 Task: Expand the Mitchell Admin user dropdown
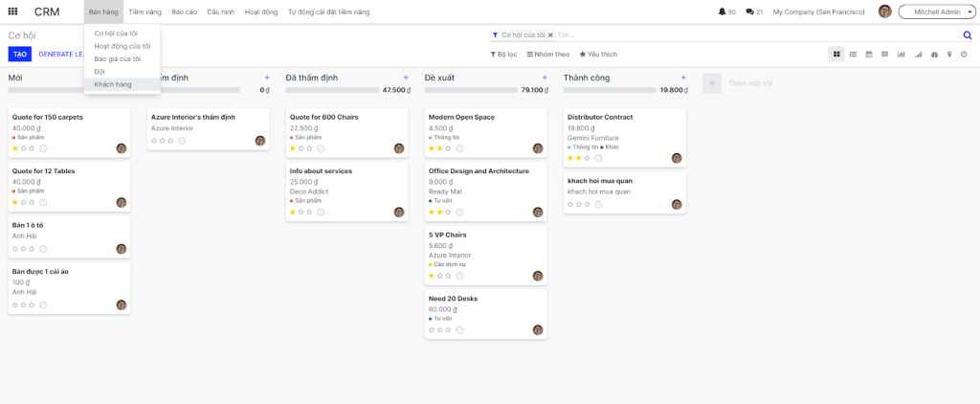935,11
